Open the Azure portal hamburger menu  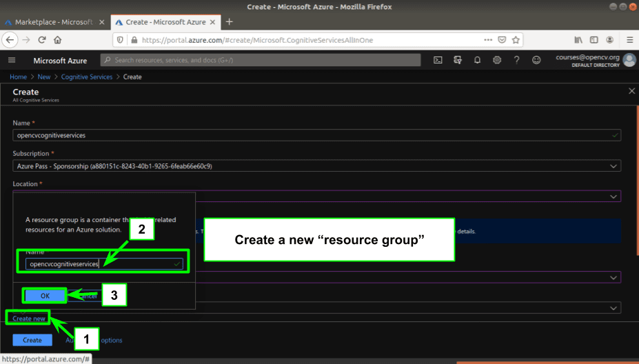[12, 61]
